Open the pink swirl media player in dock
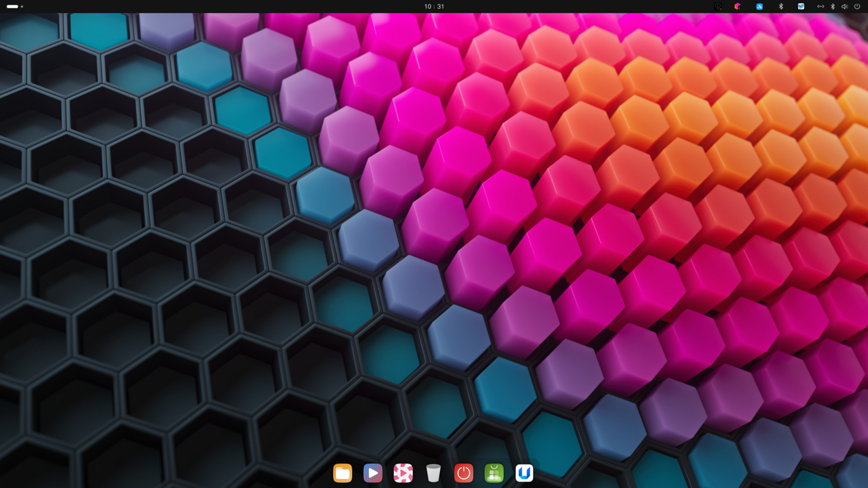The image size is (868, 488). click(403, 473)
